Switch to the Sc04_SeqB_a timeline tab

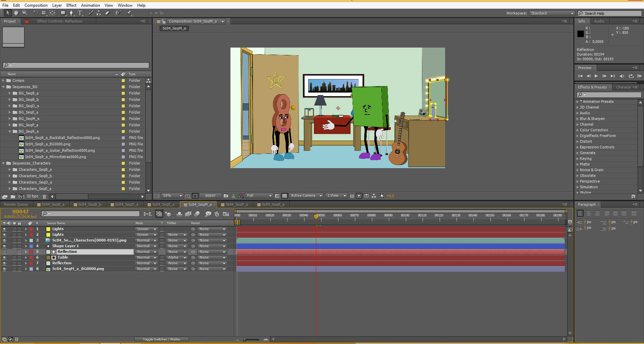pos(53,204)
